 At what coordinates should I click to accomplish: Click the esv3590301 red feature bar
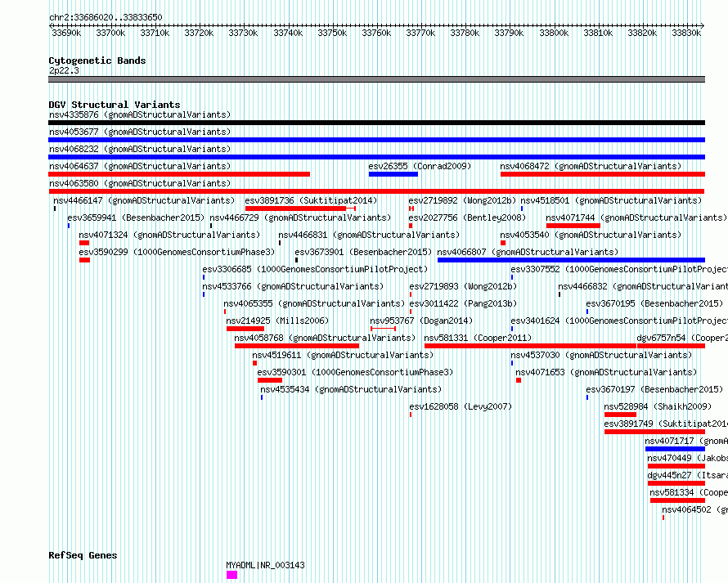pos(270,380)
